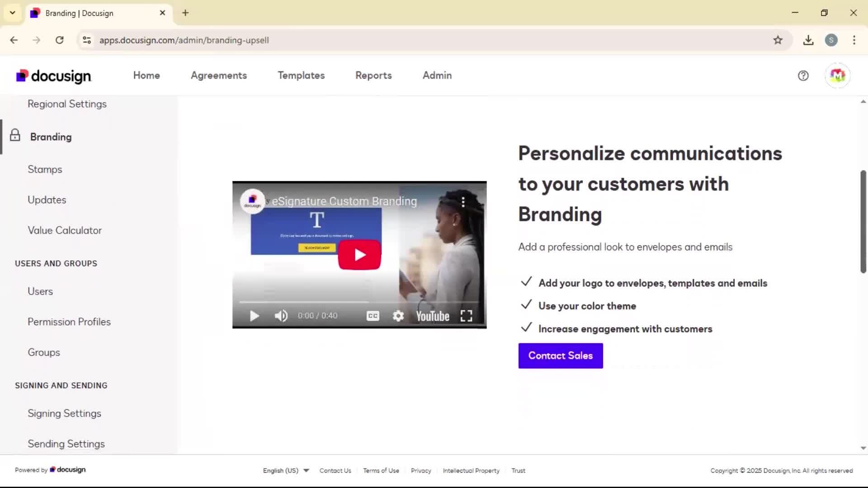Click the USERS AND GROUPS section heading

click(56, 263)
